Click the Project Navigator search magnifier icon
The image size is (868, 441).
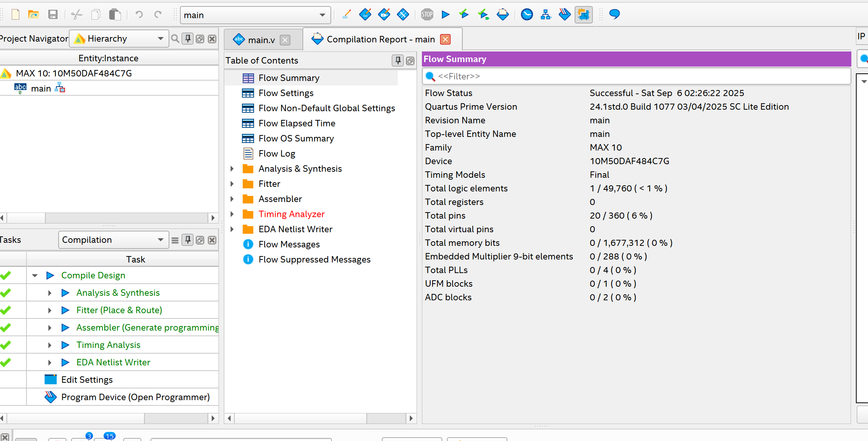[x=175, y=39]
